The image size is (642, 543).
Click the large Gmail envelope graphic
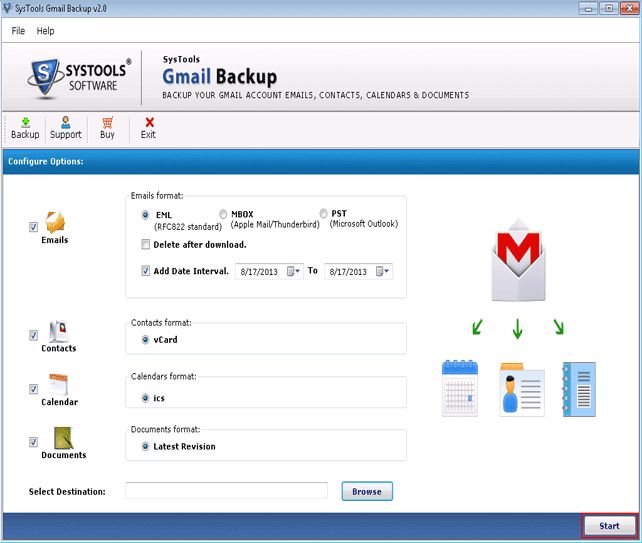tap(518, 259)
